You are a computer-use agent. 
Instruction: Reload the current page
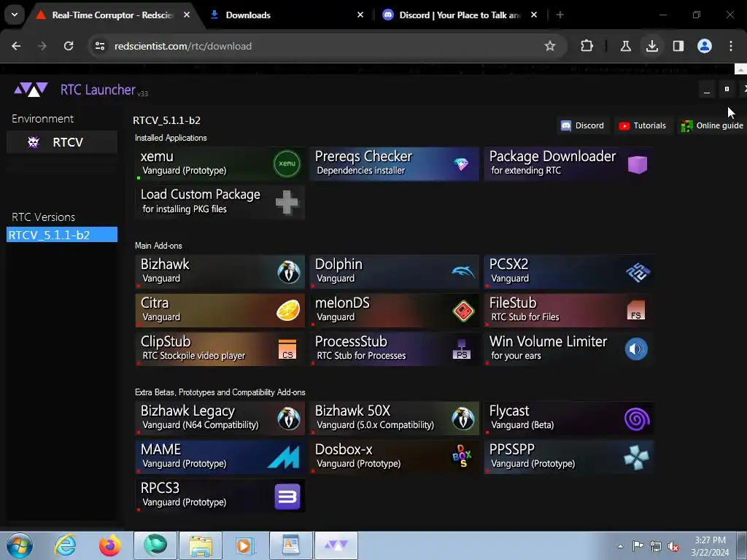69,46
